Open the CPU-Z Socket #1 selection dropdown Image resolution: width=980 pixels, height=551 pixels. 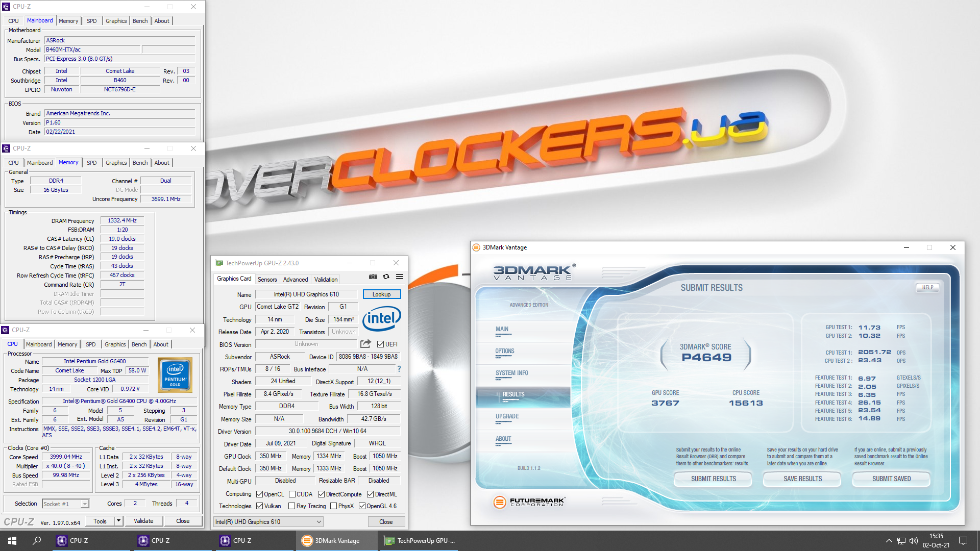click(x=65, y=504)
